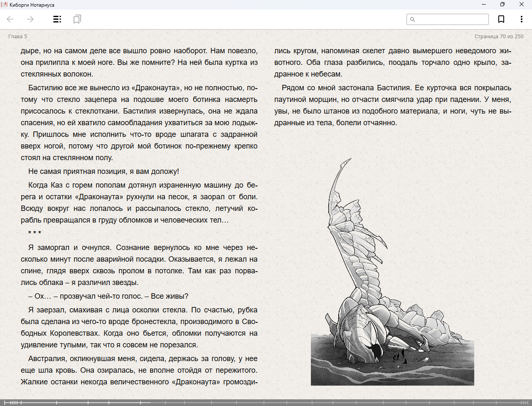Screen dimensions: 532x406
Task: Click the '* * *' scene break separator
Action: 34,233
